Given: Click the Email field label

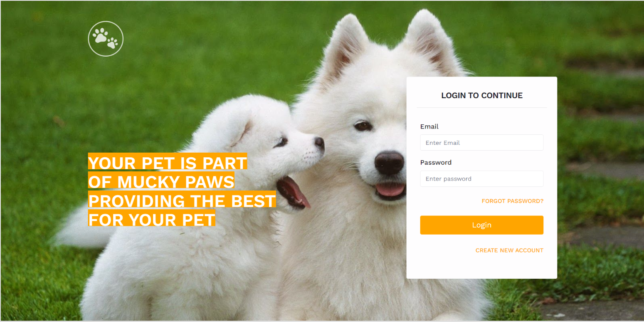Looking at the screenshot, I should click(429, 126).
